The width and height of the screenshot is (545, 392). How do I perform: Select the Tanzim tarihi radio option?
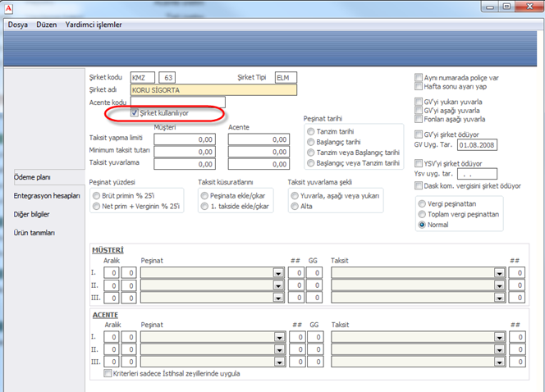pos(310,131)
